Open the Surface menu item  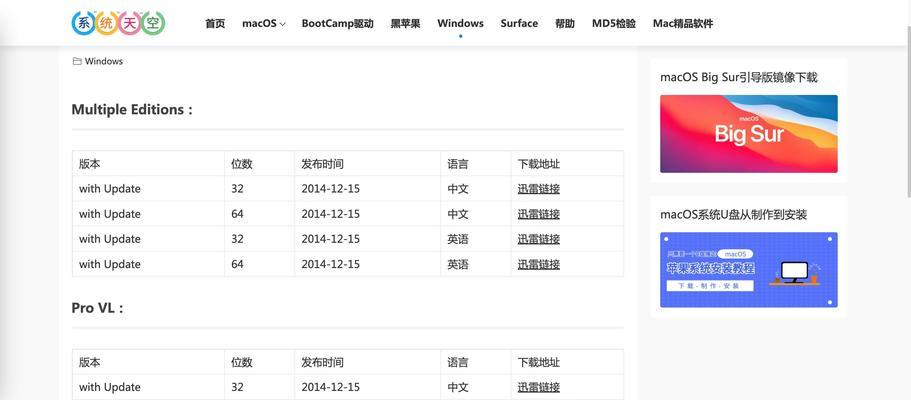pos(519,24)
